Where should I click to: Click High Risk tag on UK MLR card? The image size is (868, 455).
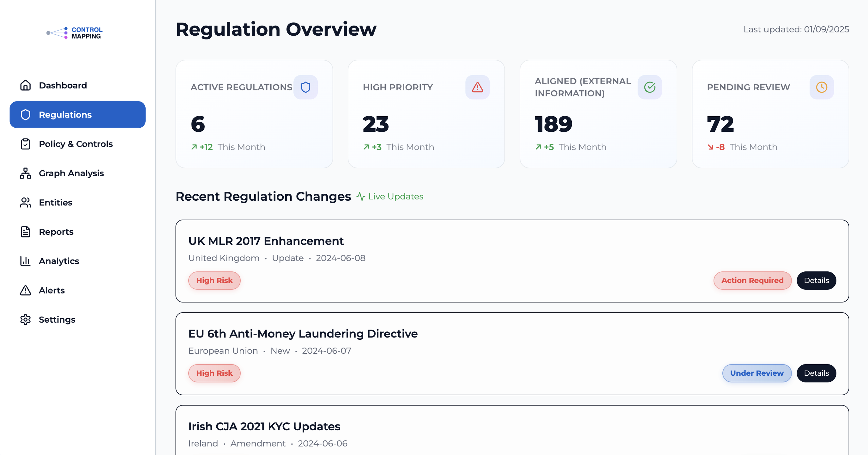(214, 280)
